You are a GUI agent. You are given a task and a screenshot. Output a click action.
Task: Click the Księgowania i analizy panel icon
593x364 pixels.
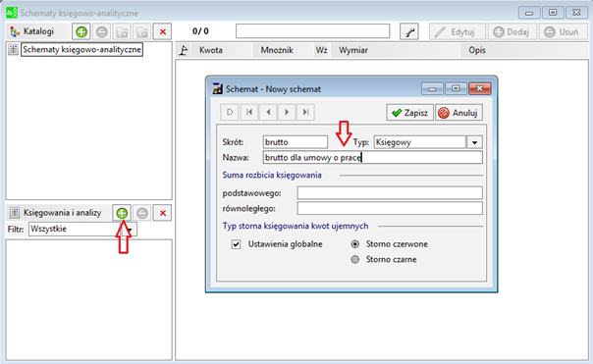click(x=15, y=213)
